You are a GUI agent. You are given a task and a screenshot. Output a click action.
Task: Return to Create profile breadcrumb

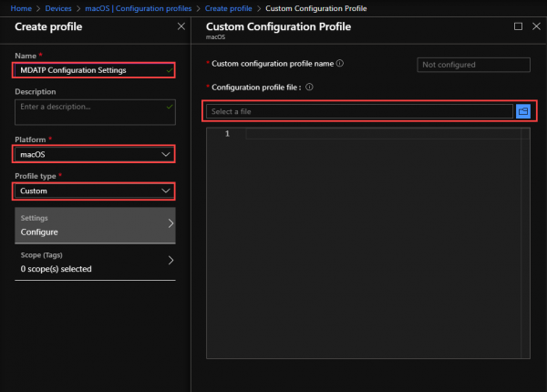[229, 8]
